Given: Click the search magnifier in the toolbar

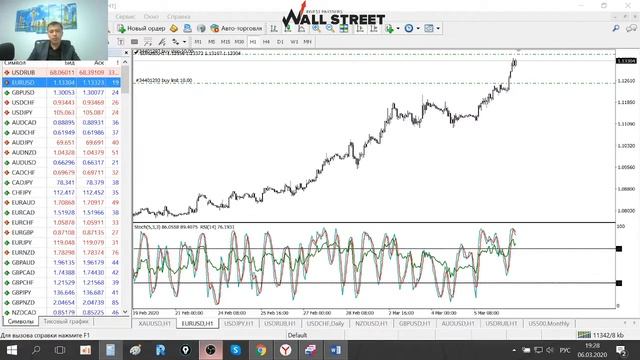Looking at the screenshot, I should (616, 28).
